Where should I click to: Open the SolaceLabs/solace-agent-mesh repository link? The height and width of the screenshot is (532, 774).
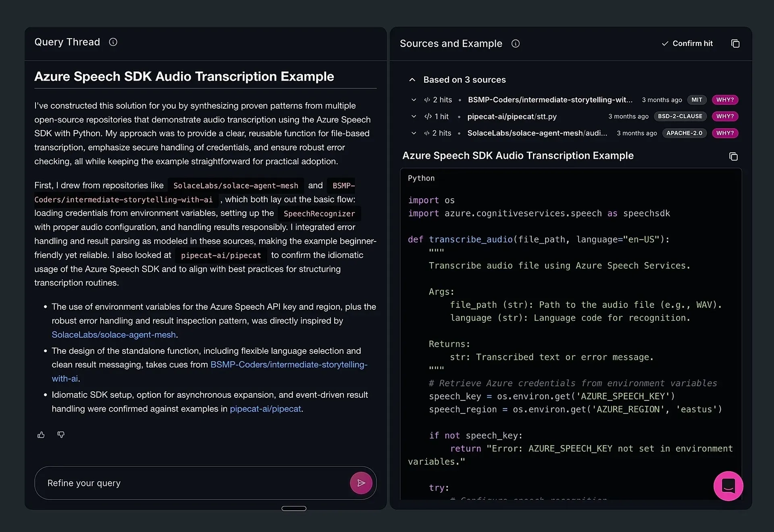pos(114,335)
